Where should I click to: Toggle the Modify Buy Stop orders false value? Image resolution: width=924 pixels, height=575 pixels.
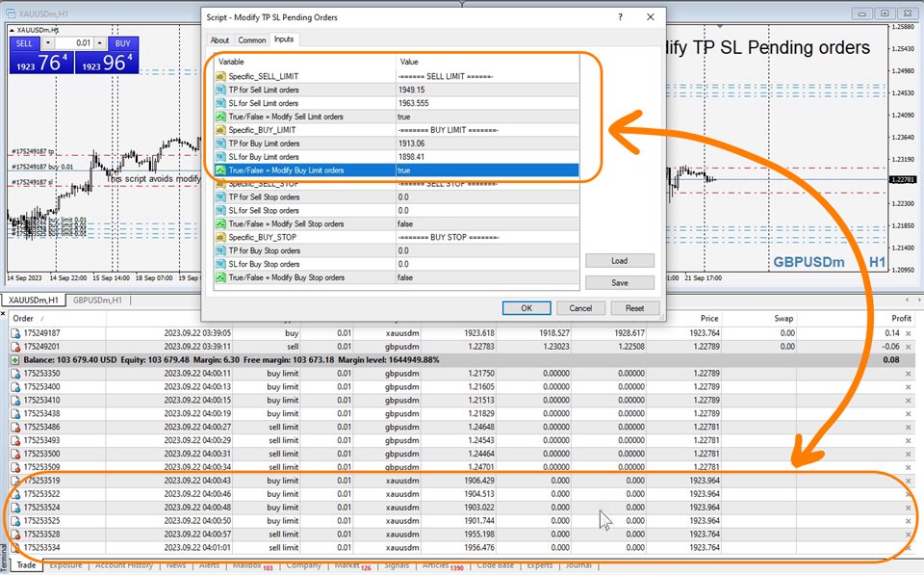[487, 277]
